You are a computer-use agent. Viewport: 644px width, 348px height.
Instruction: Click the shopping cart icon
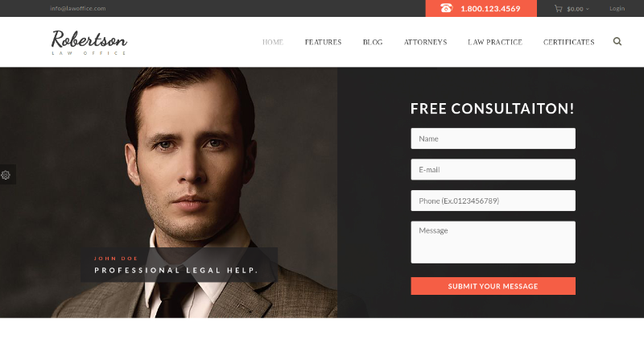pyautogui.click(x=558, y=8)
